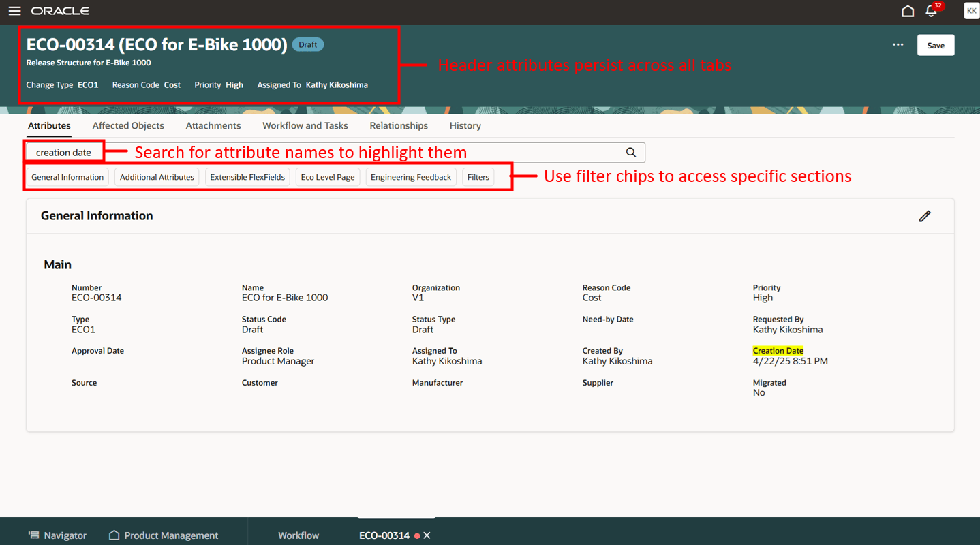
Task: Click the Migrated value No
Action: [x=759, y=393]
